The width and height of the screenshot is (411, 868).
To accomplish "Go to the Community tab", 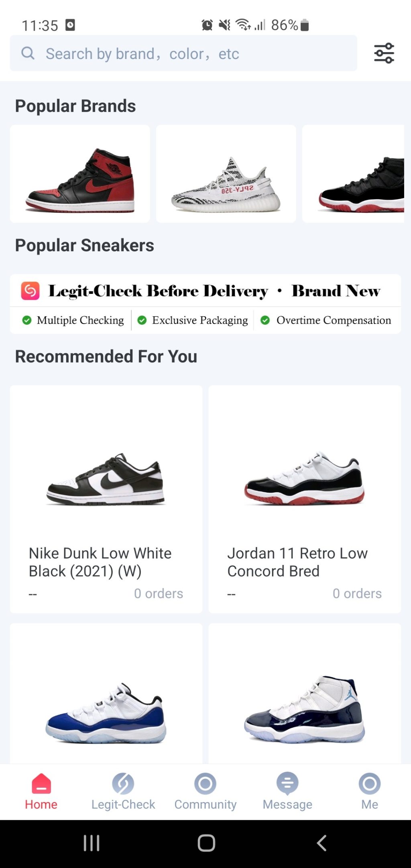I will point(205,791).
